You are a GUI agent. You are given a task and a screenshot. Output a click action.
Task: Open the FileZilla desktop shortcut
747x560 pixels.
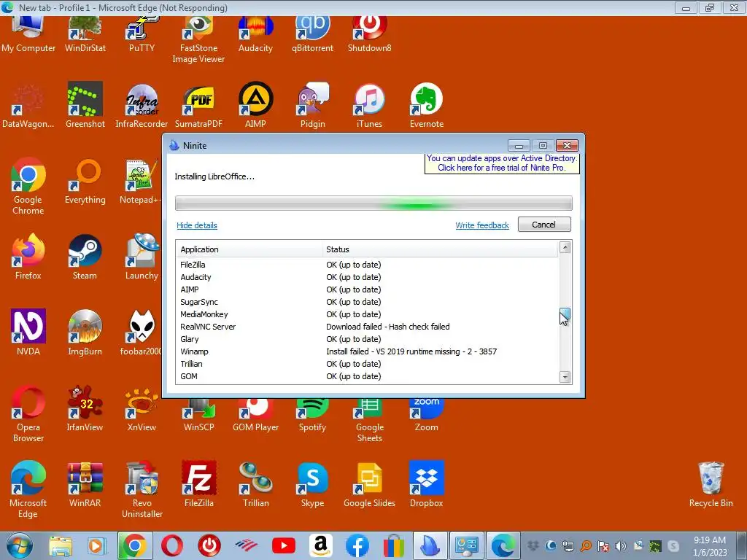pyautogui.click(x=198, y=484)
